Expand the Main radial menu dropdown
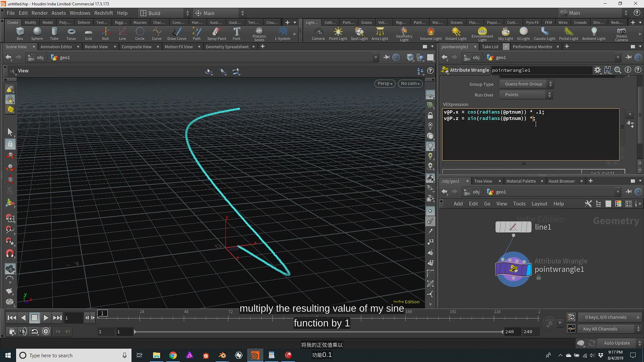Image resolution: width=644 pixels, height=362 pixels. pos(220,13)
